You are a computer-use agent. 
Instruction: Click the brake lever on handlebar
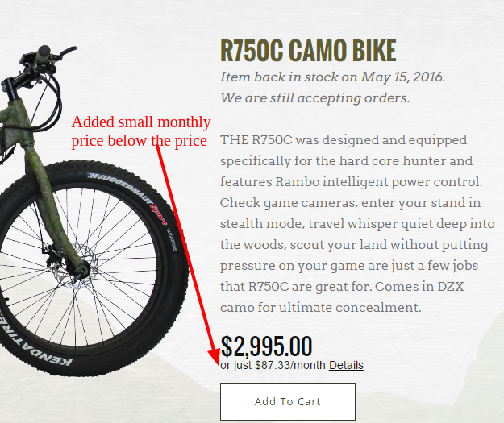click(68, 51)
